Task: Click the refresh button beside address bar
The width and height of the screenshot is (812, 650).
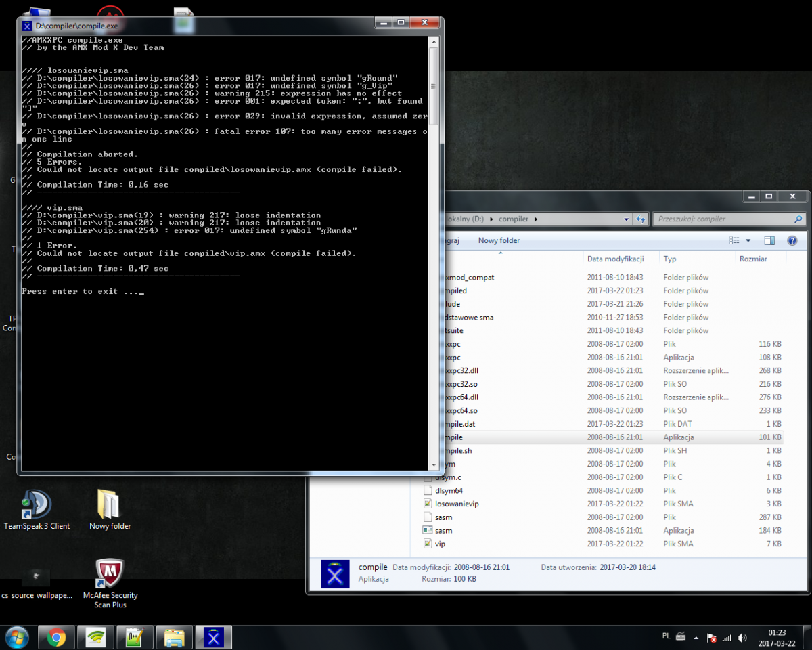Action: click(641, 219)
